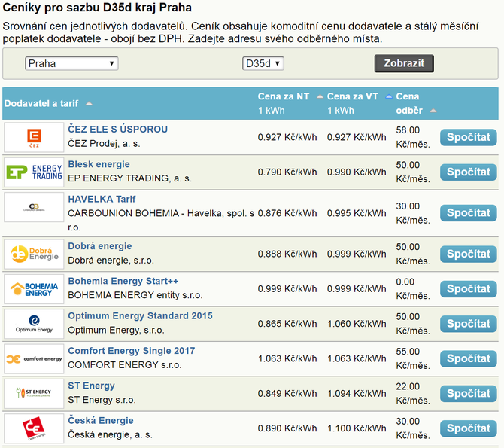This screenshot has height=448, width=504.
Task: Click the EP Energy Trading logo
Action: (x=34, y=172)
